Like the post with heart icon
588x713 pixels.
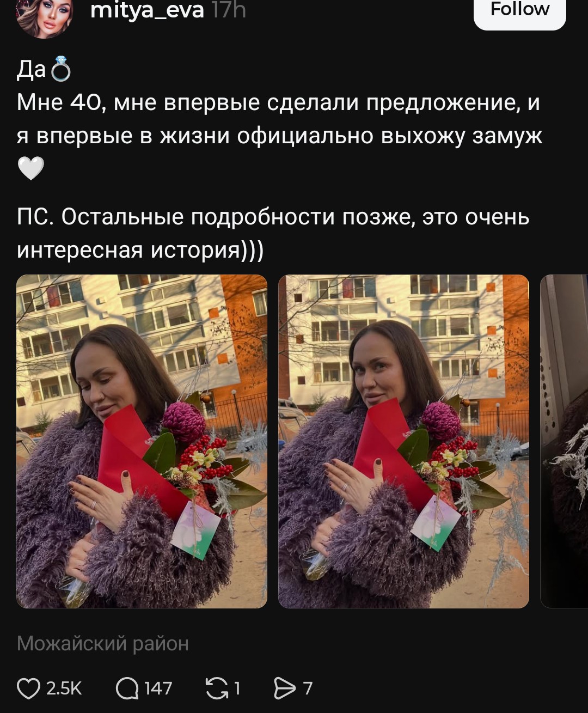[28, 688]
